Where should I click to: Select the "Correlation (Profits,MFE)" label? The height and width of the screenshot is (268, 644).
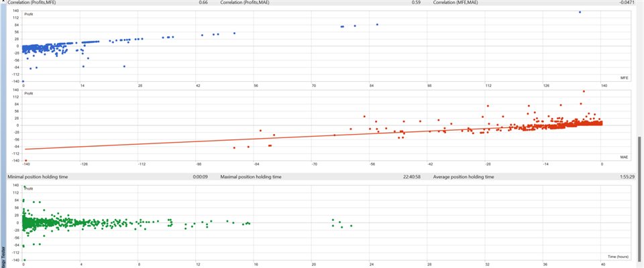pyautogui.click(x=32, y=3)
